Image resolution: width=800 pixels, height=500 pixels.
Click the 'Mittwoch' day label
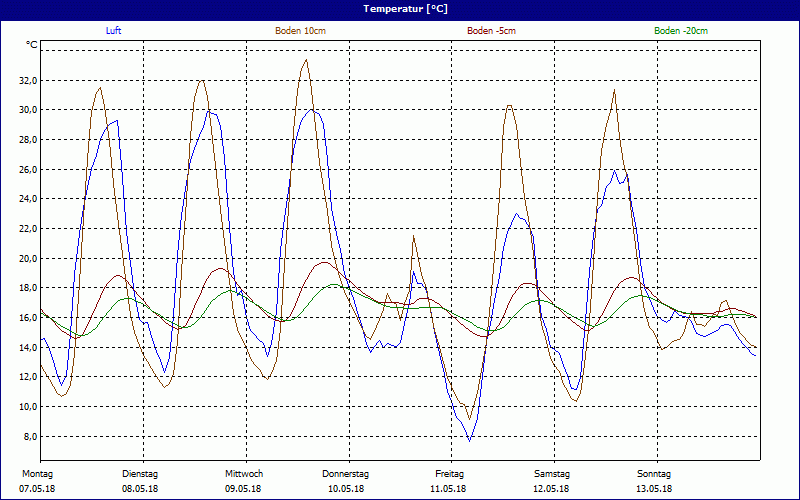[244, 474]
